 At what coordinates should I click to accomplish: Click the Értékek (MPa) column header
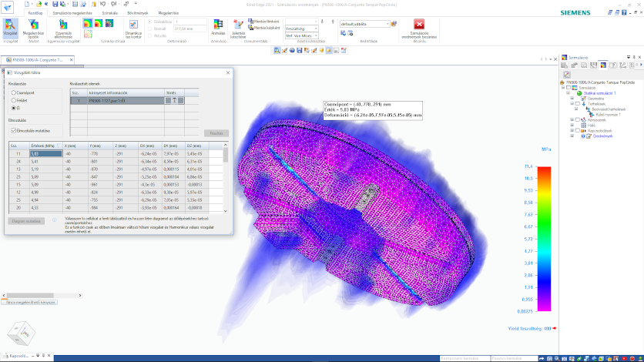45,146
